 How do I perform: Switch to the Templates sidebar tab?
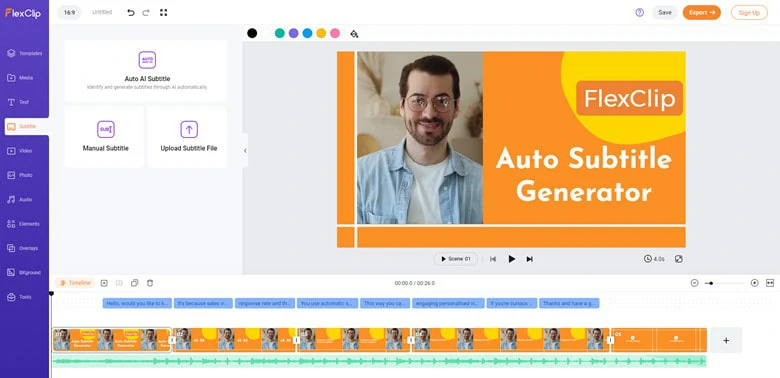pos(24,53)
